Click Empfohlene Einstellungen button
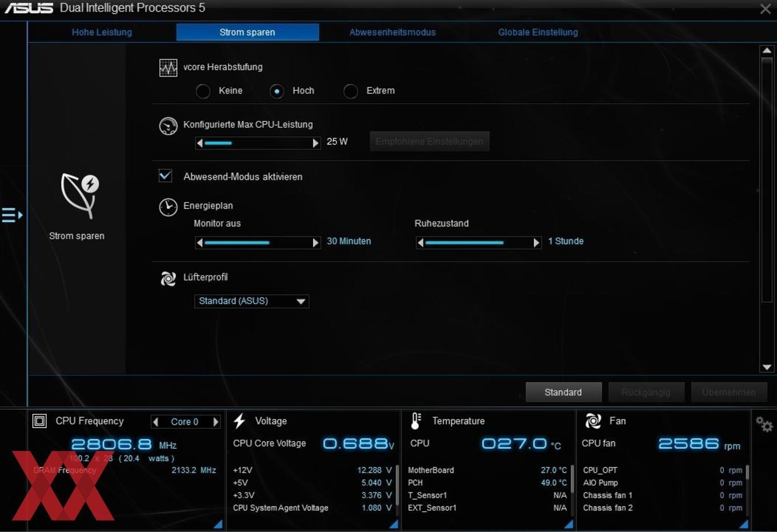This screenshot has height=532, width=777. pos(429,142)
